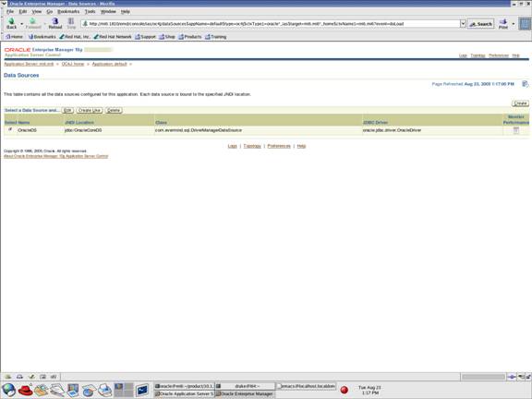The image size is (532, 399).
Task: Open the Products bookmark folder
Action: [190, 37]
